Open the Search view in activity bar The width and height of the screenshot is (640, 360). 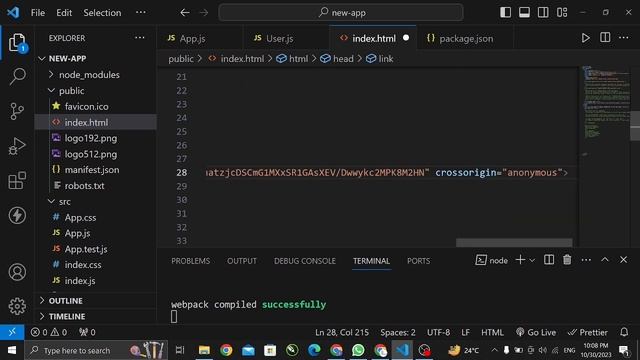coord(17,76)
